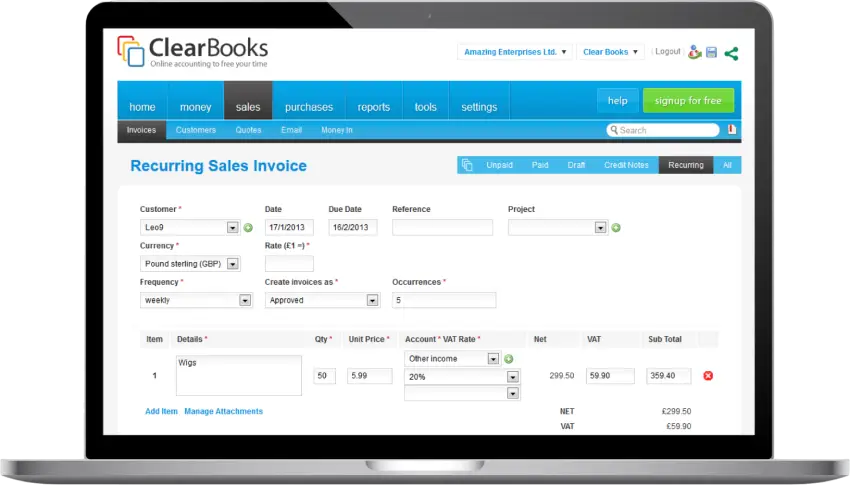850x485 pixels.
Task: Click the Sub Total field showing 359.40
Action: point(668,376)
